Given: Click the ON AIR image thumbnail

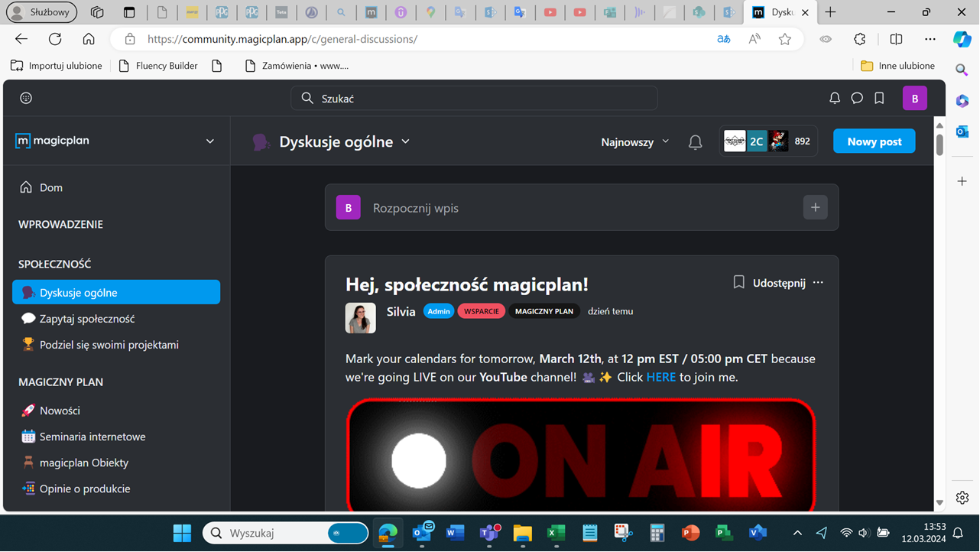Looking at the screenshot, I should 581,456.
